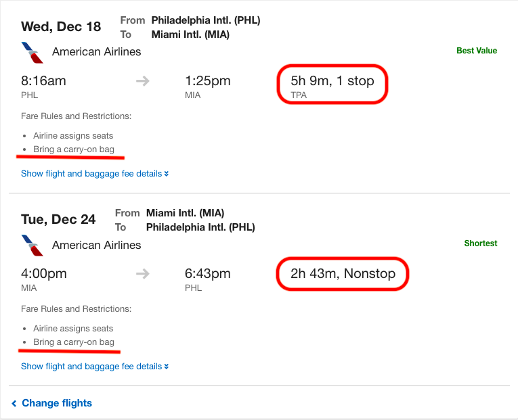This screenshot has width=518, height=420.
Task: Click Philadelphia Intl. (PHL) origin in first flight
Action: coord(206,20)
